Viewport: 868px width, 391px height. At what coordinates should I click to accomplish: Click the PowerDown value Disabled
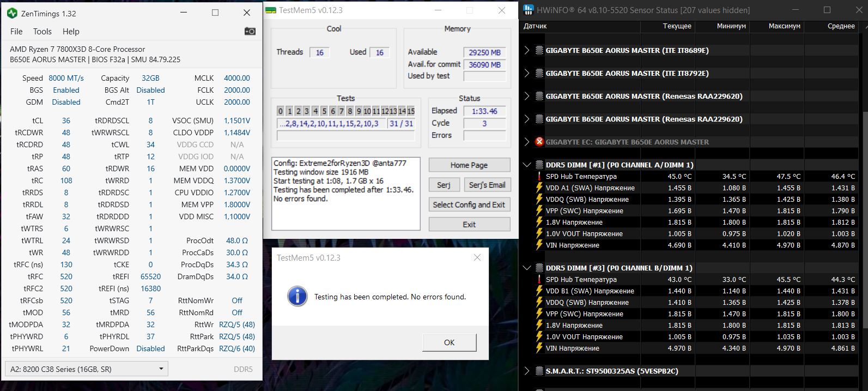150,348
